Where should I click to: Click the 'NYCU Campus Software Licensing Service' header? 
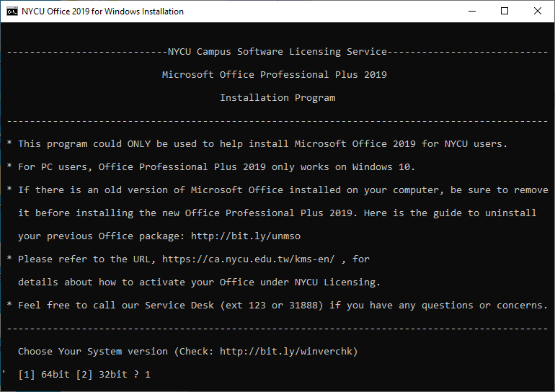(x=277, y=51)
